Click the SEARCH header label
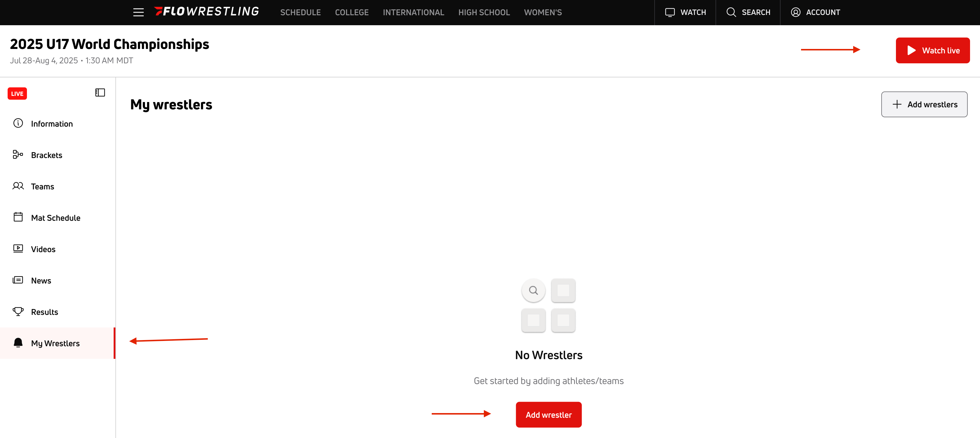The image size is (980, 438). (756, 12)
